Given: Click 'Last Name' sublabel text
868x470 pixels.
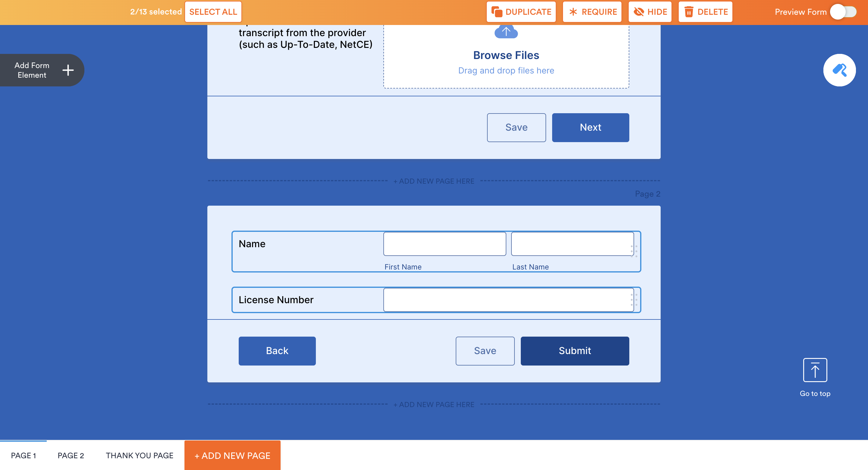Looking at the screenshot, I should 530,267.
